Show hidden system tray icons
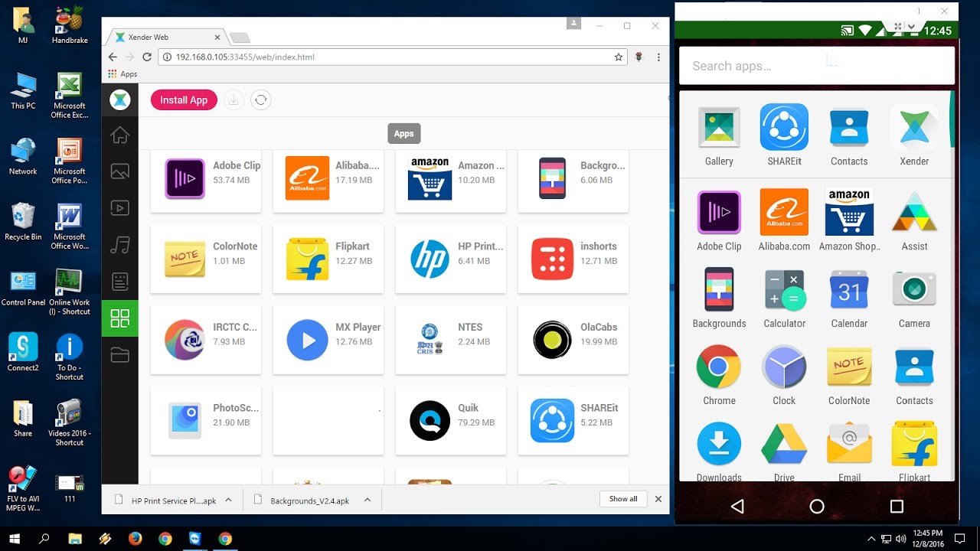 [x=871, y=539]
